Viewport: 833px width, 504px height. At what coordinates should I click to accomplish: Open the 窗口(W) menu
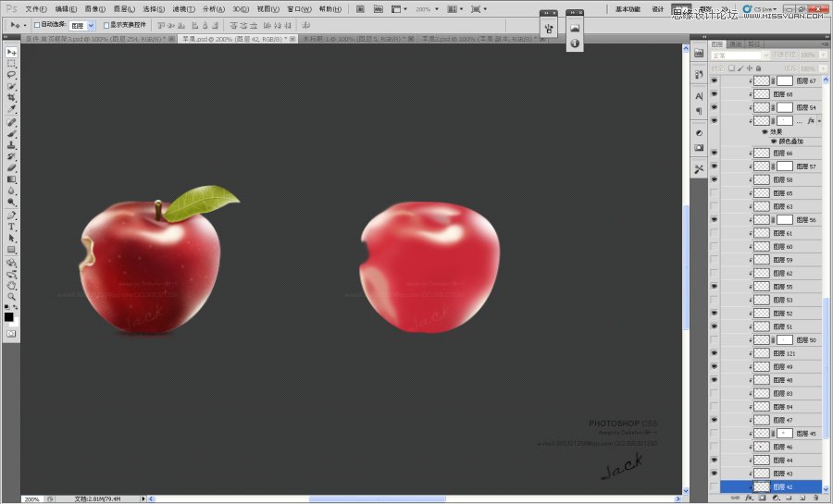tap(299, 9)
